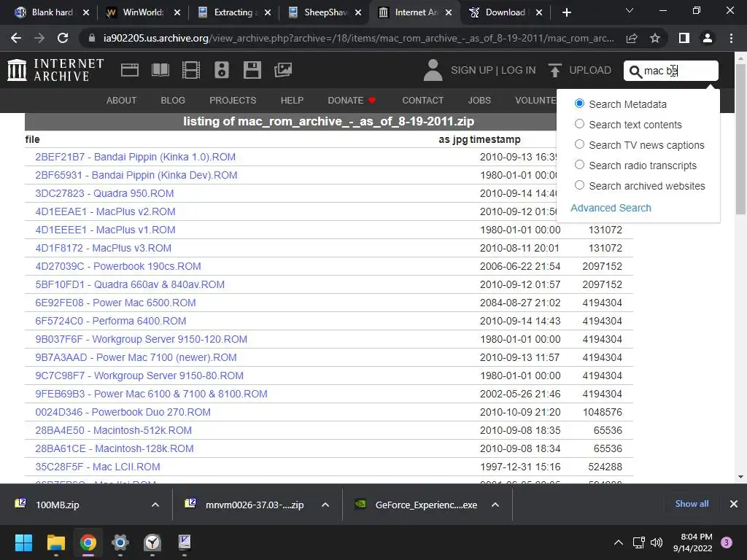Switch to the SheepShaver tab
This screenshot has width=747, height=560.
pos(324,12)
